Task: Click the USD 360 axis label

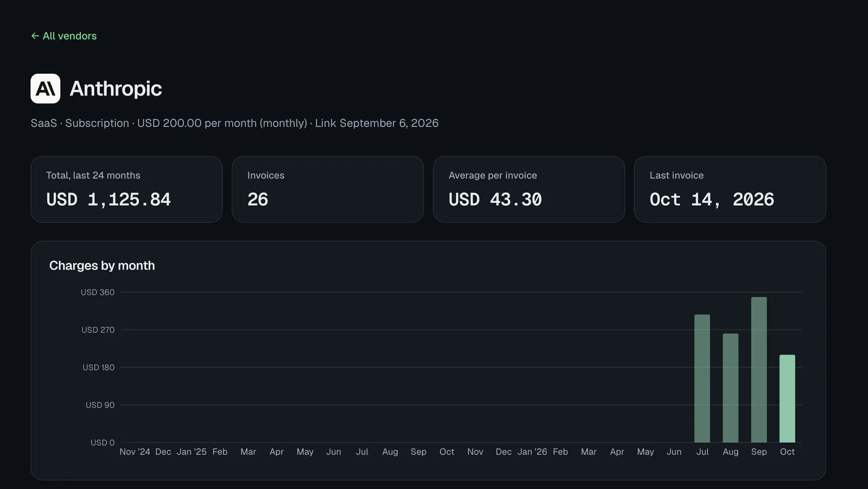Action: tap(98, 292)
